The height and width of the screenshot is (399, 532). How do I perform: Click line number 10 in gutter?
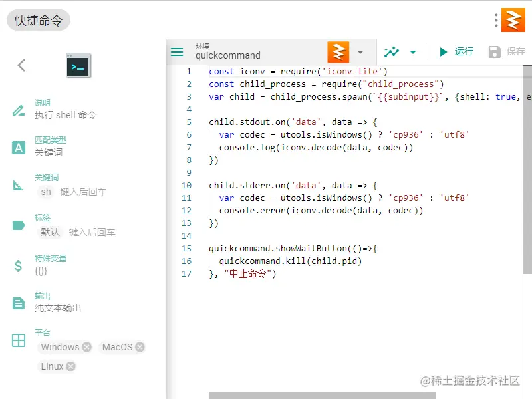coord(186,186)
